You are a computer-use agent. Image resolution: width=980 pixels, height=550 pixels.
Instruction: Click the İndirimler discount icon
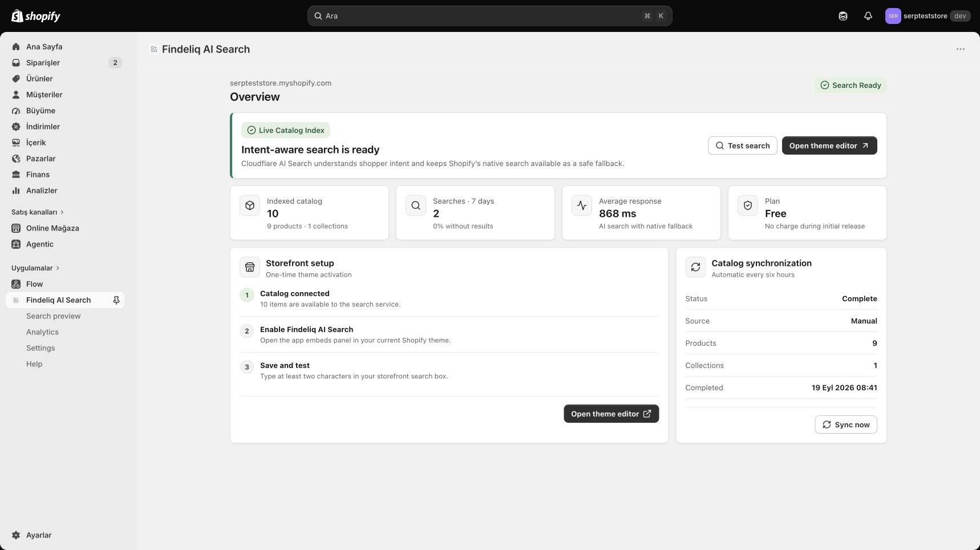tap(16, 127)
